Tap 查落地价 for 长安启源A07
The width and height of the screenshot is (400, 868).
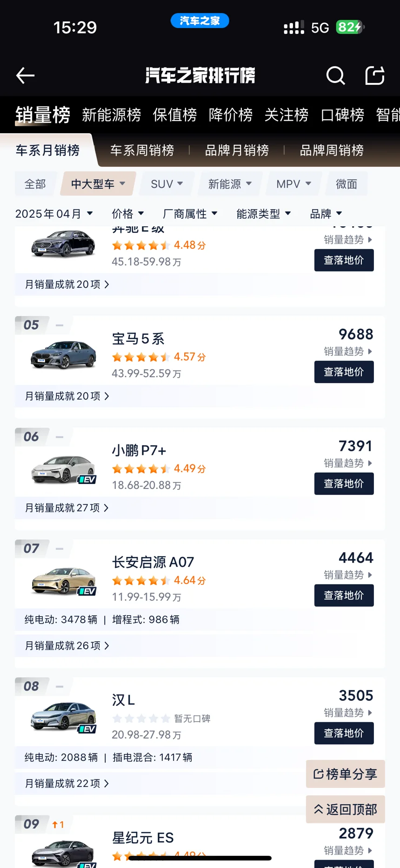(x=344, y=596)
